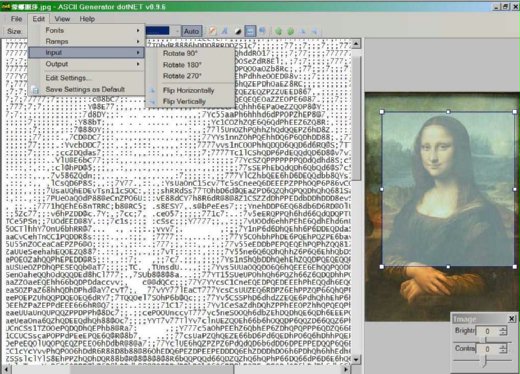Click the second green rotate icon
The height and width of the screenshot is (374, 520).
coord(291,31)
